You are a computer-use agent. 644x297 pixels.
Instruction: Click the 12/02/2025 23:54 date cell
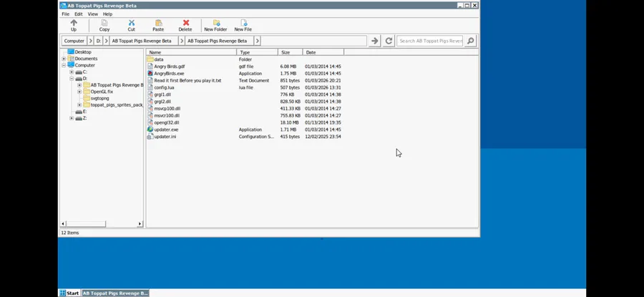(323, 137)
